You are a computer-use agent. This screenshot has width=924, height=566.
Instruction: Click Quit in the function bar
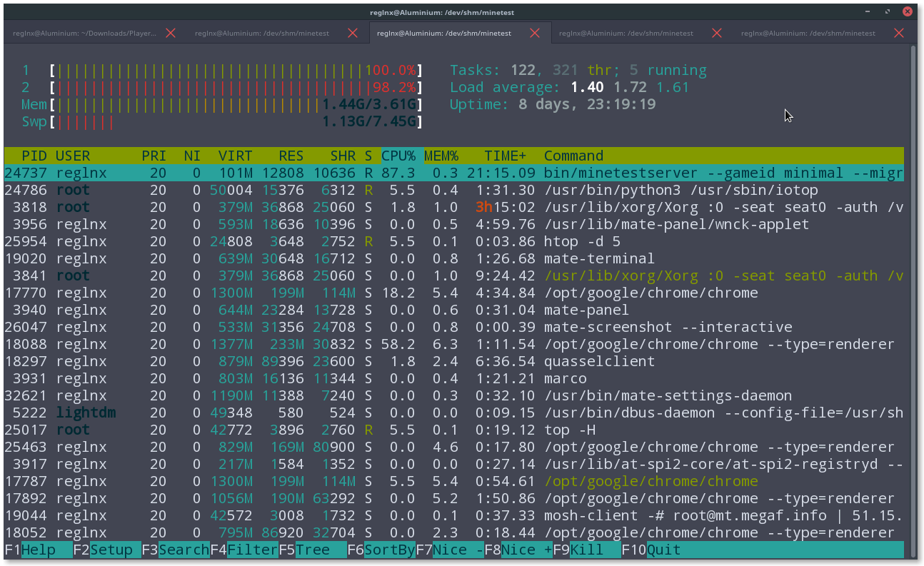click(x=664, y=550)
